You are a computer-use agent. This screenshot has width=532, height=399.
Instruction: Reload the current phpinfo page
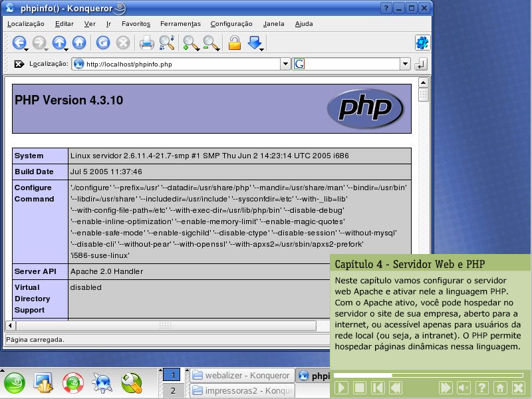pos(102,43)
